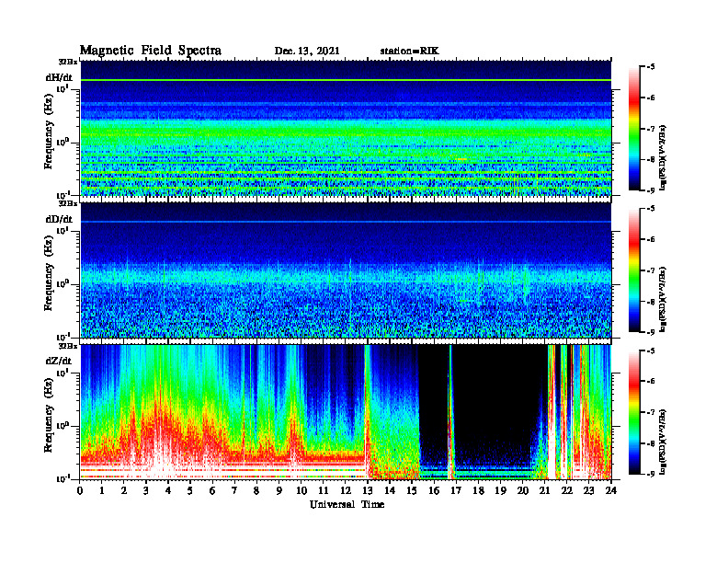Click hour label 16 on the time axis
The image size is (728, 563).
click(x=434, y=491)
